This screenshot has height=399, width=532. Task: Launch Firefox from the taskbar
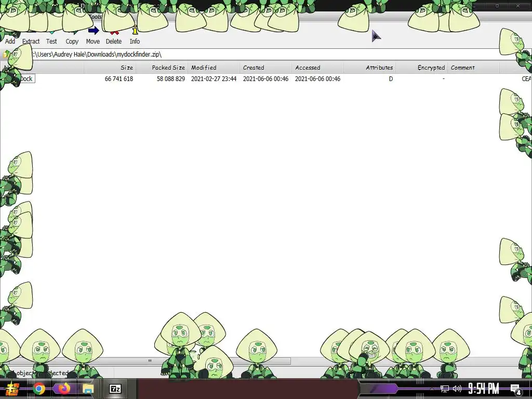(63, 389)
